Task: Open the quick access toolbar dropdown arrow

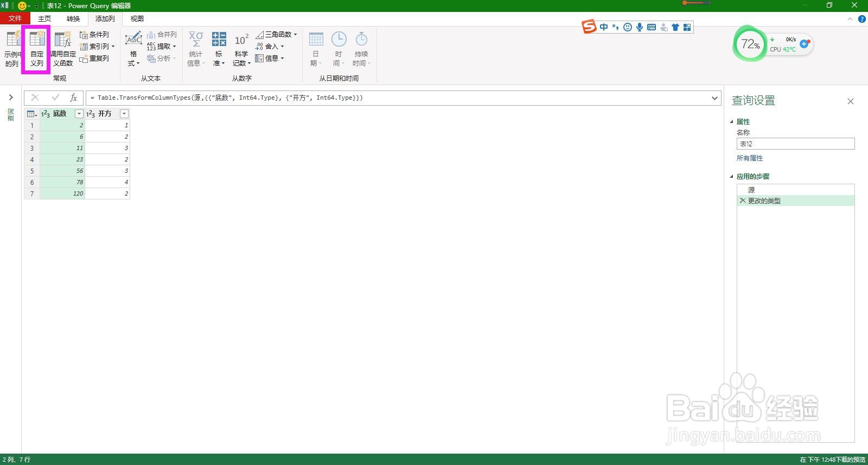Action: point(37,6)
